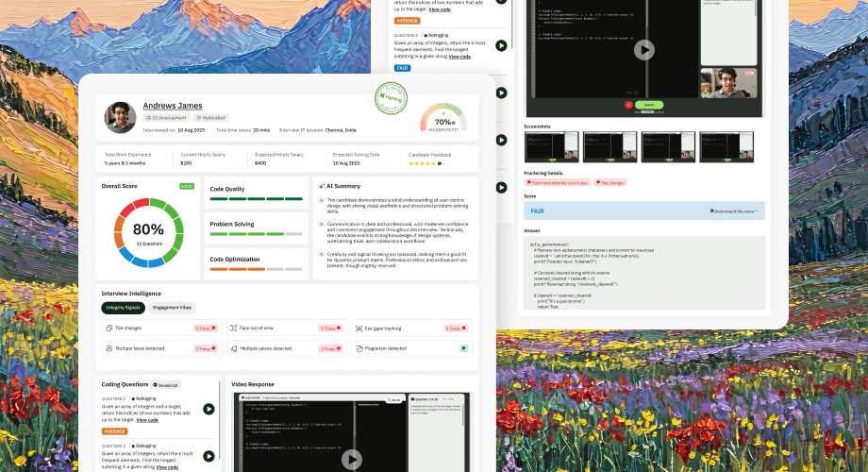Click the AVERAGE badge in back window list
The width and height of the screenshot is (868, 472).
(407, 21)
